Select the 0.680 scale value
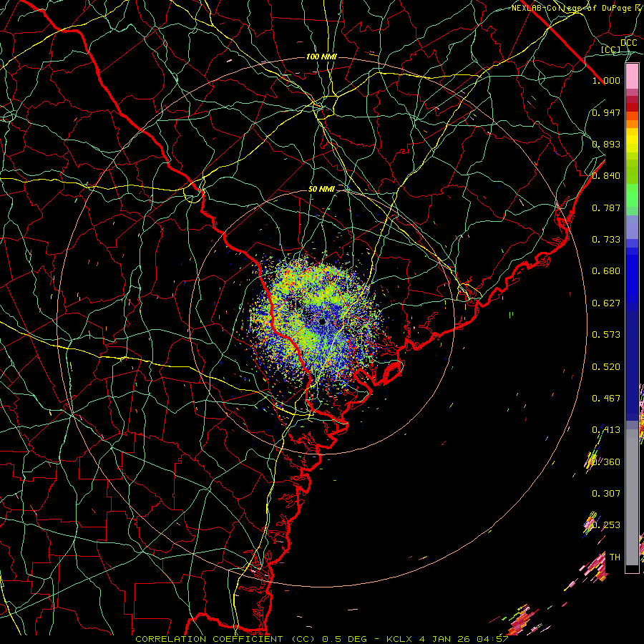The height and width of the screenshot is (644, 644). 606,270
